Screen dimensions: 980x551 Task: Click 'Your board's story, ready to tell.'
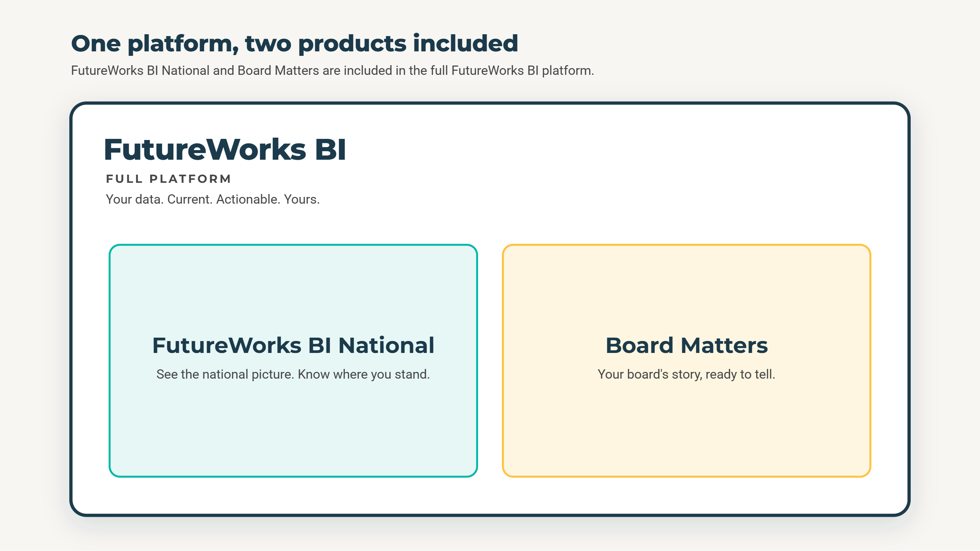click(x=686, y=374)
